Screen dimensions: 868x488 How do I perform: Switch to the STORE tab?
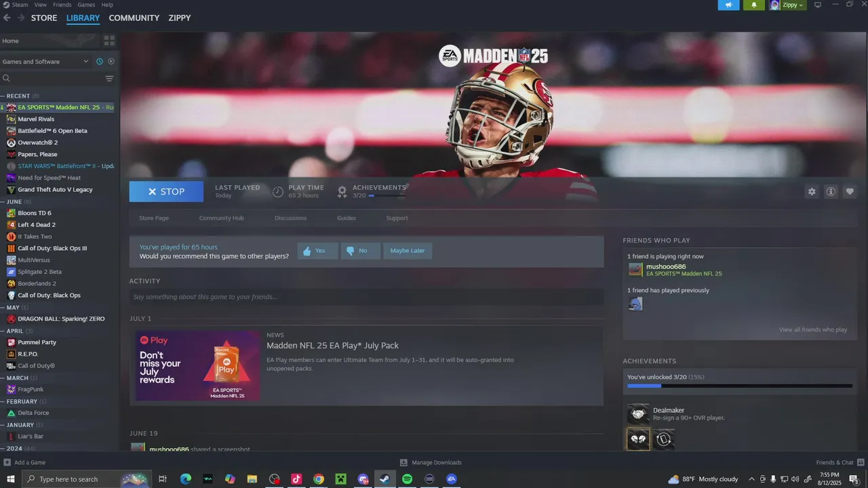(44, 18)
